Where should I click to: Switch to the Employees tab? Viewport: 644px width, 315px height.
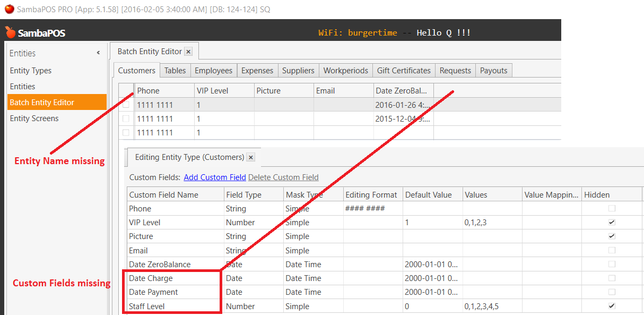(213, 71)
